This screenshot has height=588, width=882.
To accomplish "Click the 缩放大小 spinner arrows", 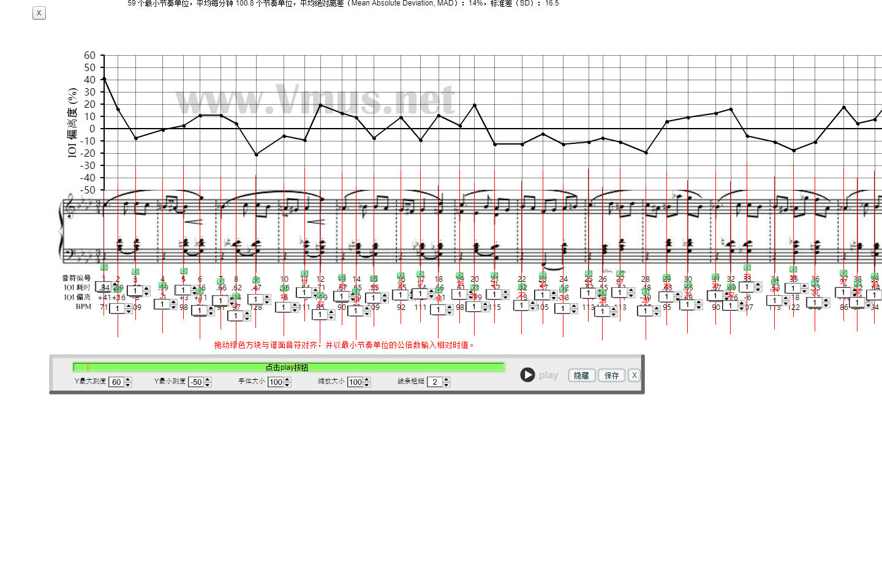I will click(x=367, y=382).
